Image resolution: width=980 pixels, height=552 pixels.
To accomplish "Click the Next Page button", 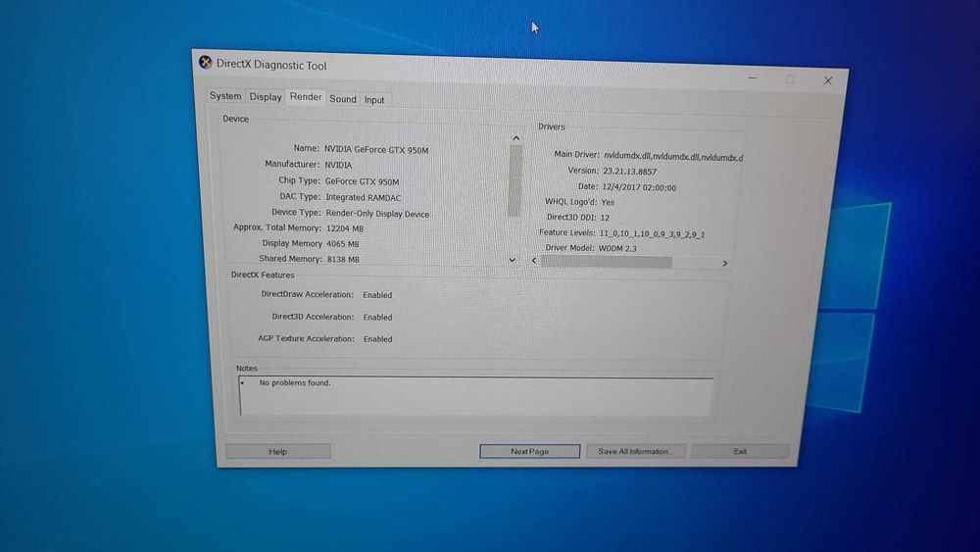I will [529, 451].
